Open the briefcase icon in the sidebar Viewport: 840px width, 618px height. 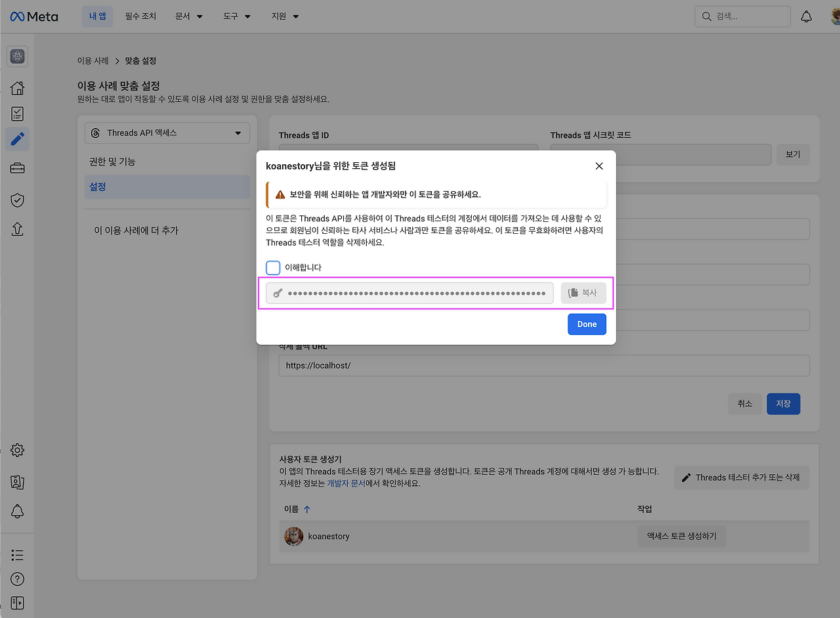[18, 168]
